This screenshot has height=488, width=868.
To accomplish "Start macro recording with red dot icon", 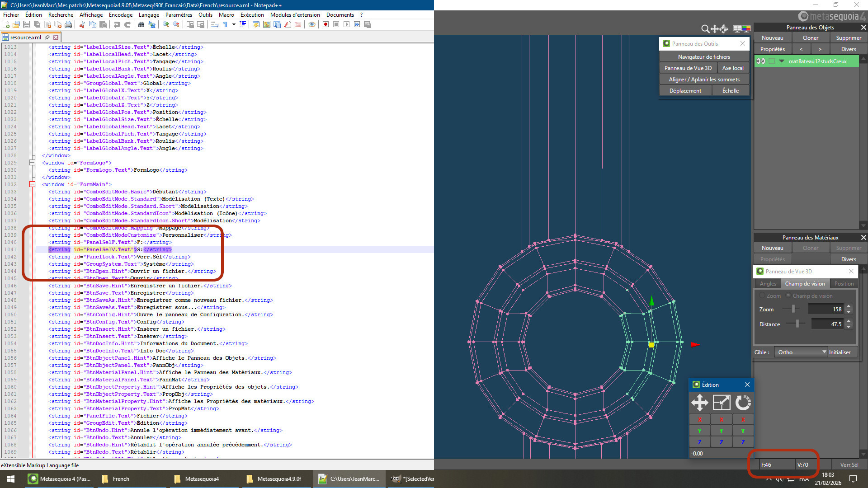I will [325, 24].
